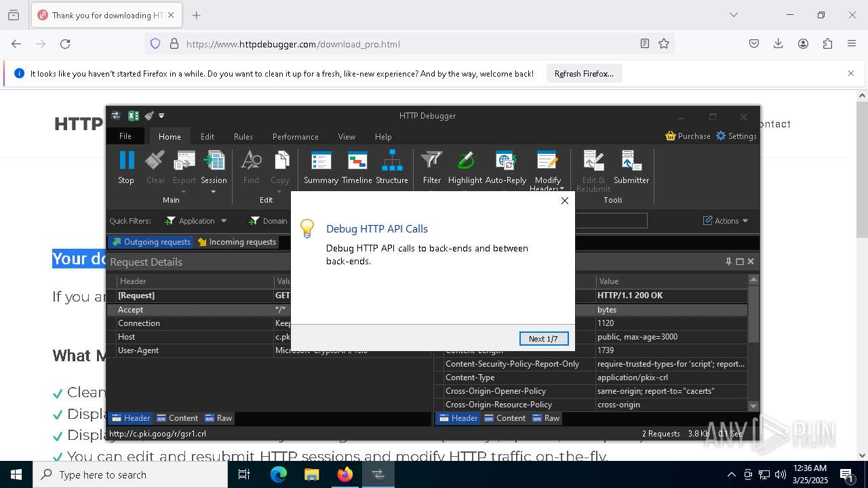Open the File menu in HTTP Debugger
This screenshot has width=868, height=488.
tap(125, 136)
